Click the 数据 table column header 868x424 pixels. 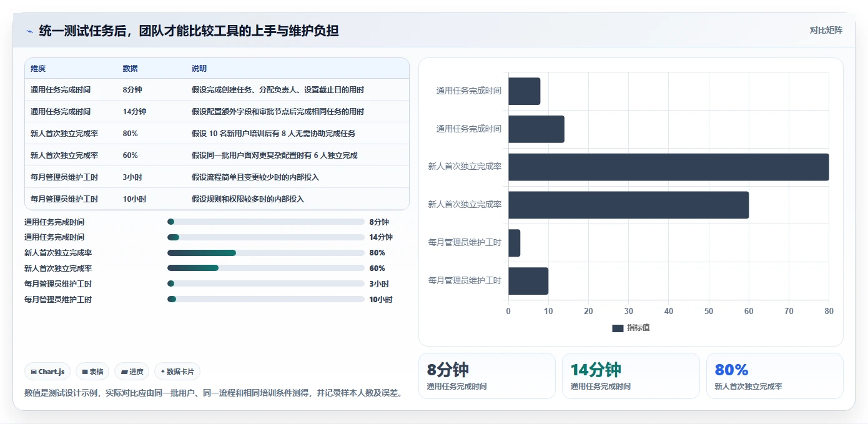[131, 69]
